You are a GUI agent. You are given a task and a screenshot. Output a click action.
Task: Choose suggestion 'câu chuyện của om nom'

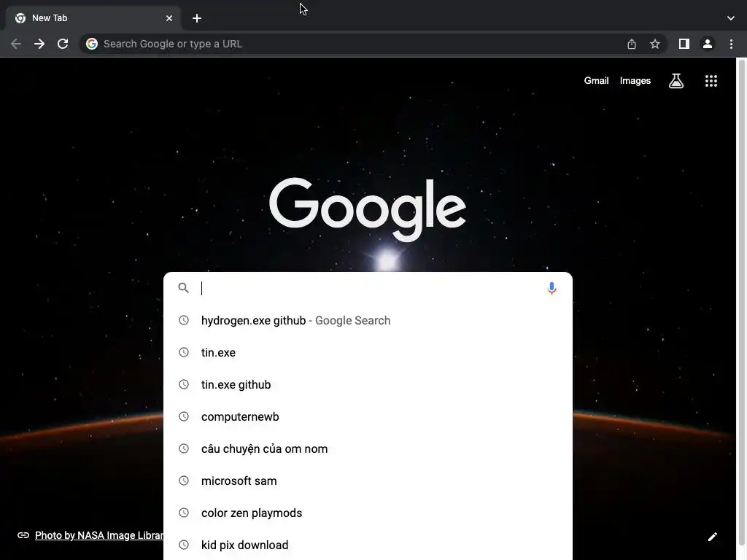(368, 448)
